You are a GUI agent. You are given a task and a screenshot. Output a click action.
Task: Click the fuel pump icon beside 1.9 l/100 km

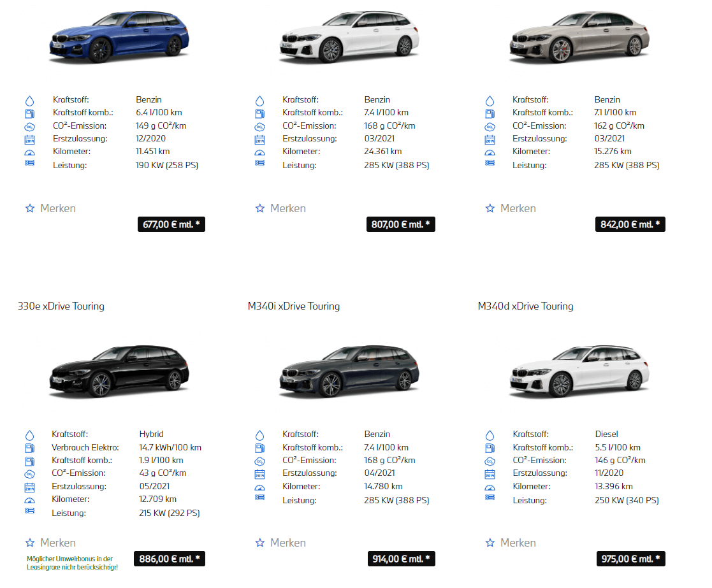[x=29, y=461]
